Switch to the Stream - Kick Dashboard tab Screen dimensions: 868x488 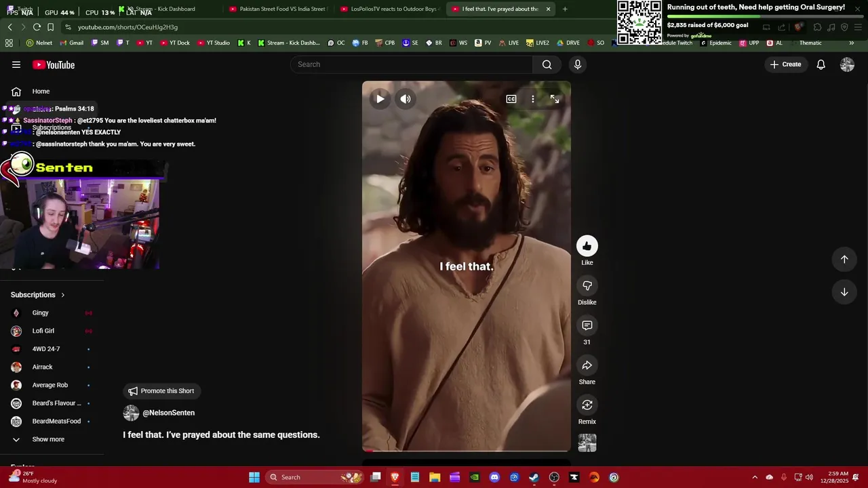click(166, 9)
